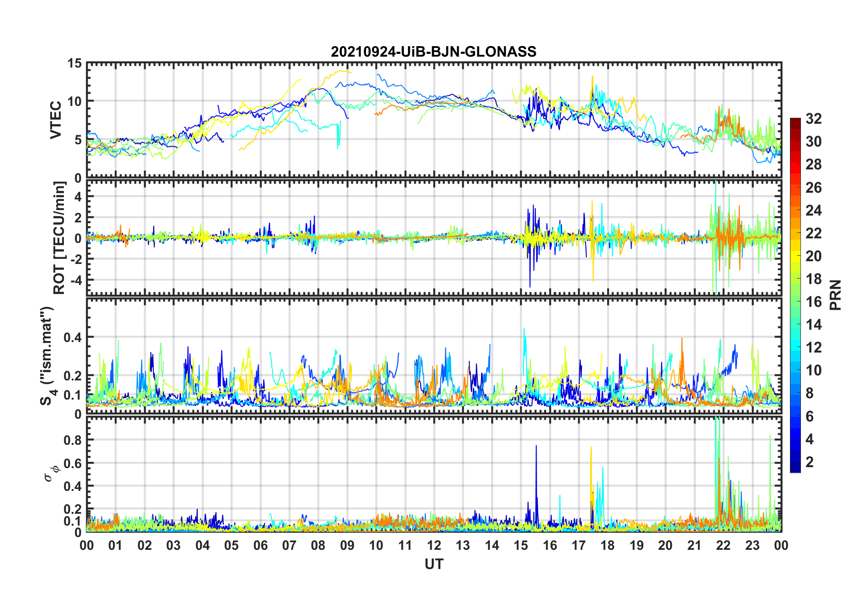This screenshot has height=590, width=868.
Task: Click the PRN colorbar label
Action: point(836,295)
